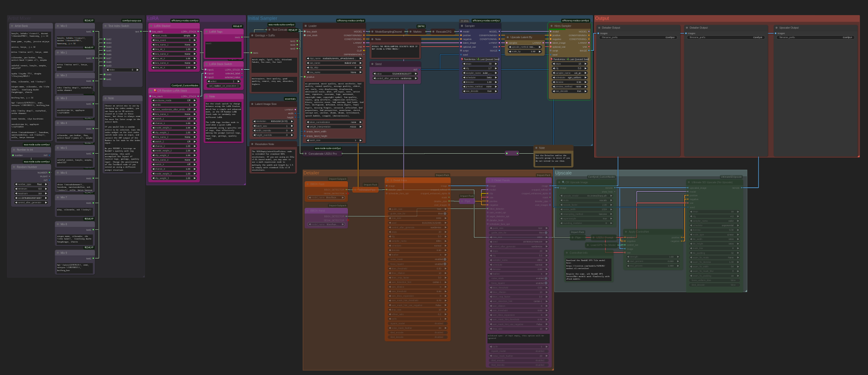Open resolution dropdown in Latent Image Size

pos(273,121)
